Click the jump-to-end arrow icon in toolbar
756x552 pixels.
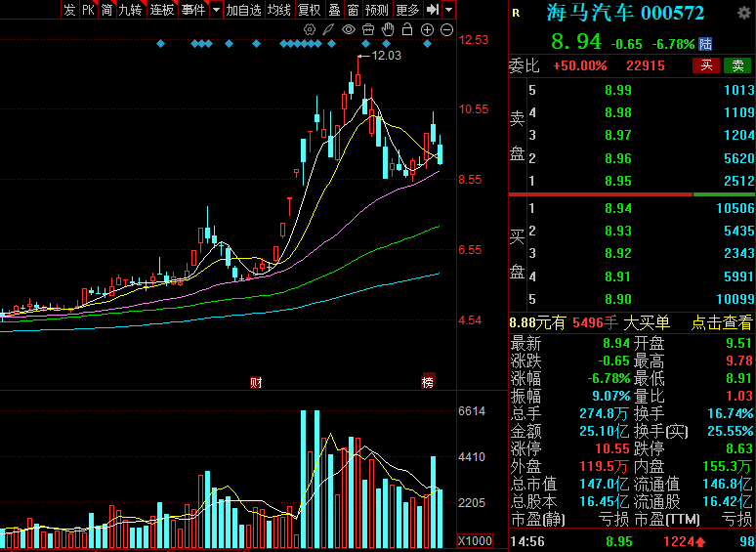pos(433,9)
